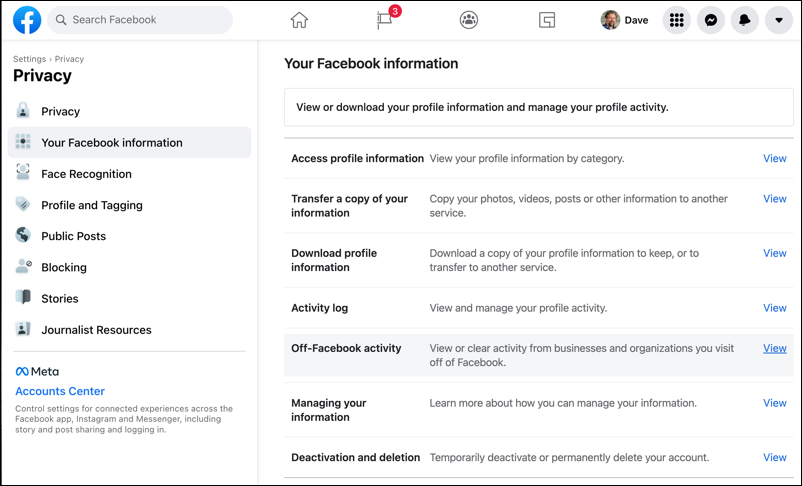
Task: Open Journalist Resources settings
Action: tap(129, 330)
